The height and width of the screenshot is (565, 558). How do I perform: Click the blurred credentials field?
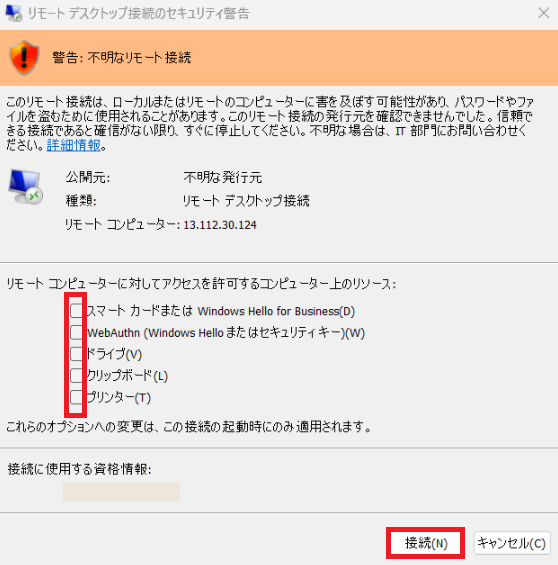click(121, 492)
